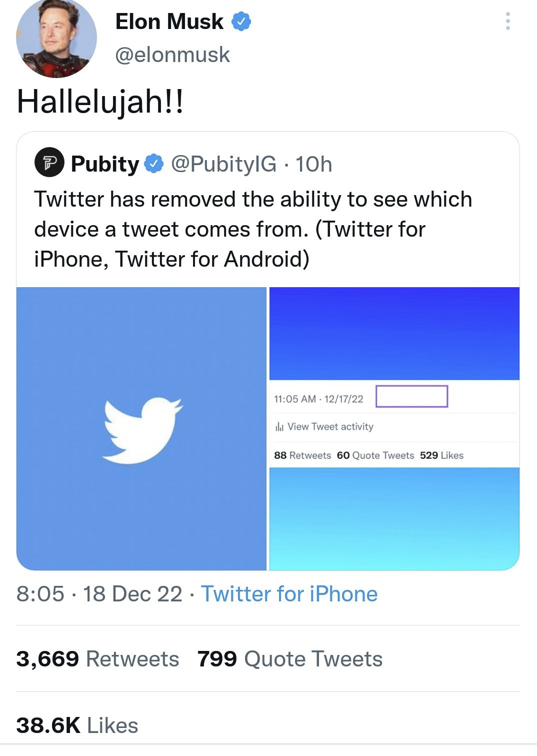This screenshot has height=756, width=537.
Task: Open the quoted tweet text about device labels
Action: pos(253,229)
